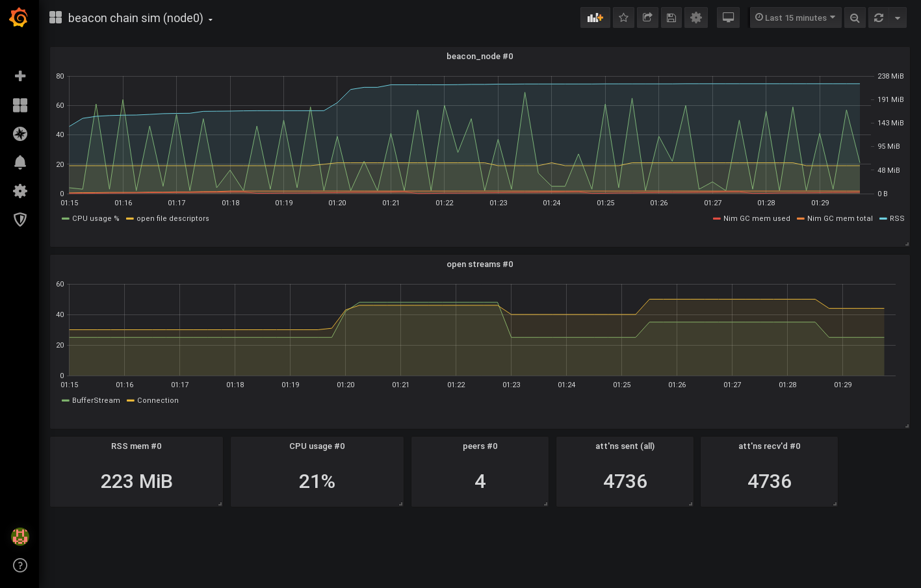921x588 pixels.
Task: Click the 21% CPU stat value
Action: pos(317,481)
